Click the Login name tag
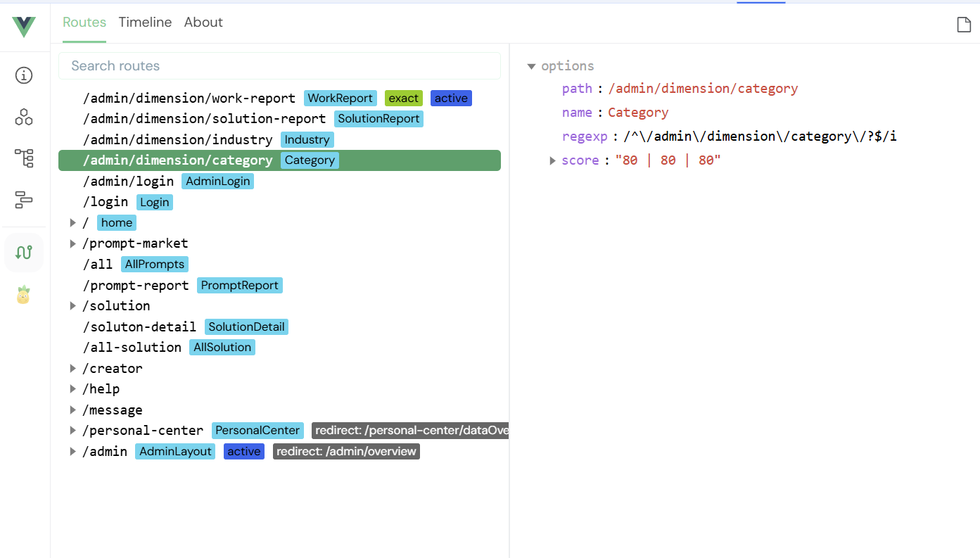This screenshot has height=558, width=980. (x=154, y=203)
